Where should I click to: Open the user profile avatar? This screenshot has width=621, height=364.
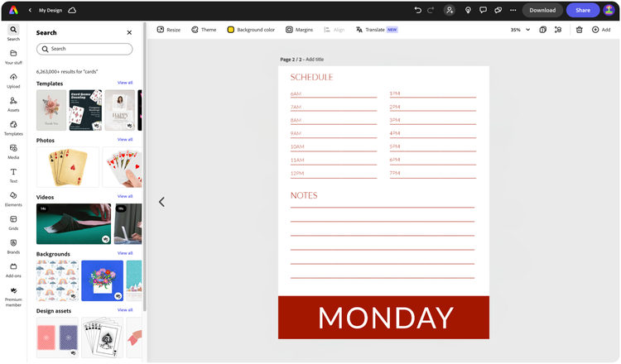point(609,10)
